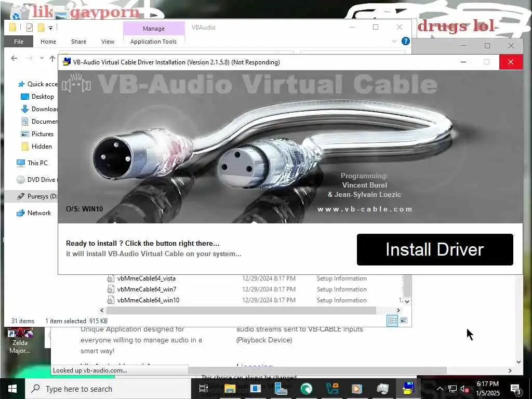Switch to Large icons view layout
This screenshot has height=399, width=532.
(x=403, y=321)
